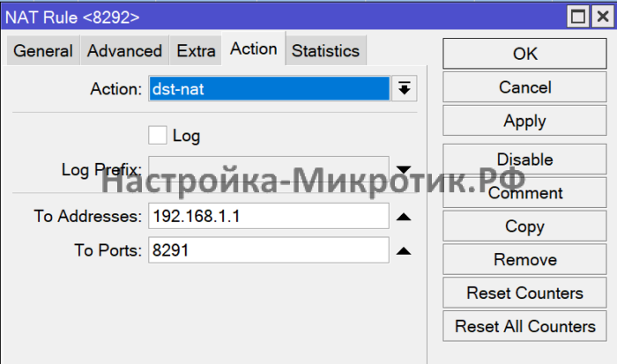Apply the NAT rule settings

click(524, 121)
